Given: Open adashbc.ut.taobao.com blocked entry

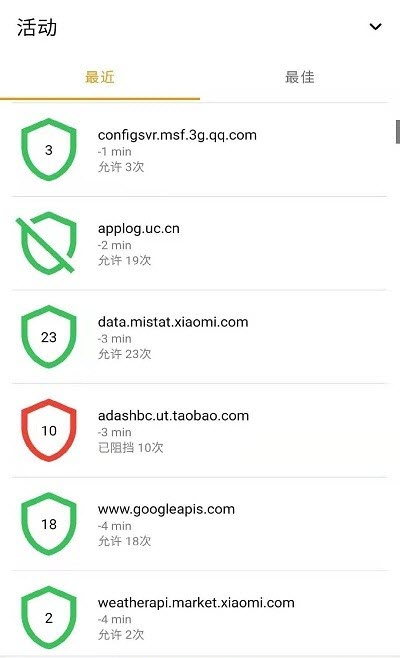Looking at the screenshot, I should pyautogui.click(x=200, y=431).
